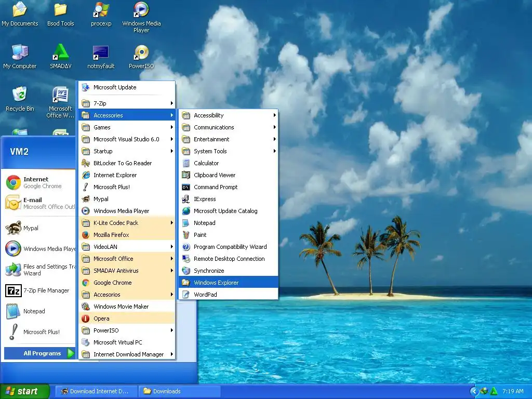Screen dimensions: 532x399
Task: Launch Windows Explorer highlighted entry
Action: tap(229, 283)
